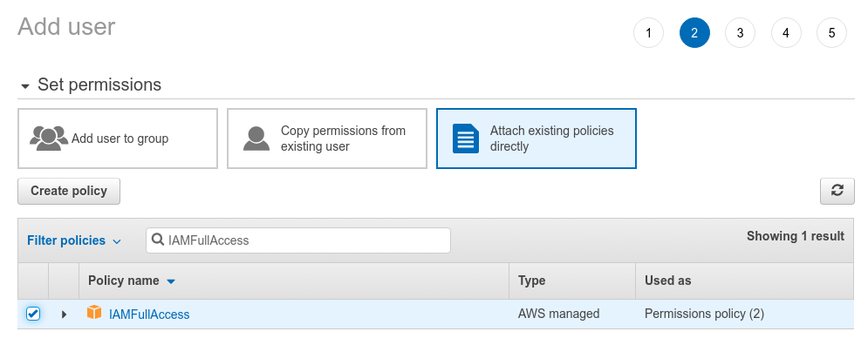Choose Copy permissions from existing user
This screenshot has height=345, width=868.
327,139
